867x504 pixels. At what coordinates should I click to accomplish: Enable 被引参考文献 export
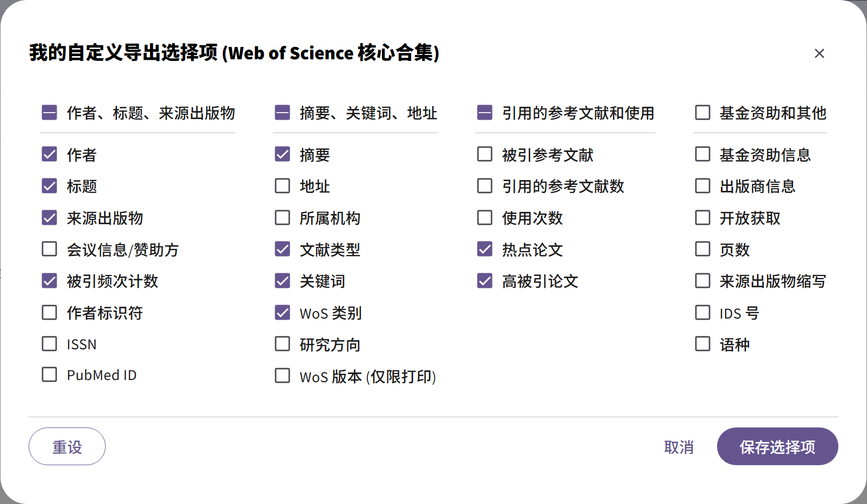483,154
